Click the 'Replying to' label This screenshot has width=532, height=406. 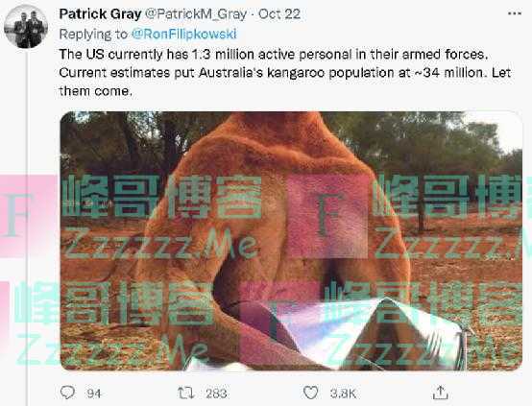[93, 35]
